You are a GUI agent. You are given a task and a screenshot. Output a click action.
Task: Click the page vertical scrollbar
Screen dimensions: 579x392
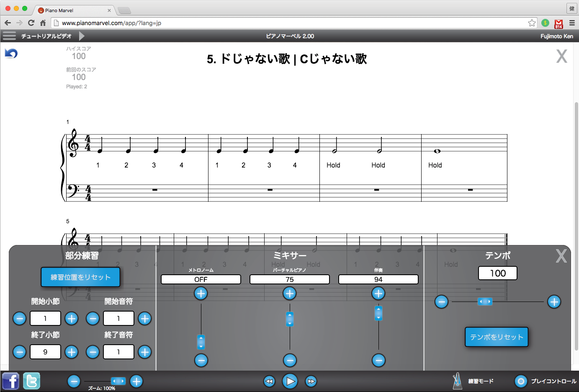[576, 226]
